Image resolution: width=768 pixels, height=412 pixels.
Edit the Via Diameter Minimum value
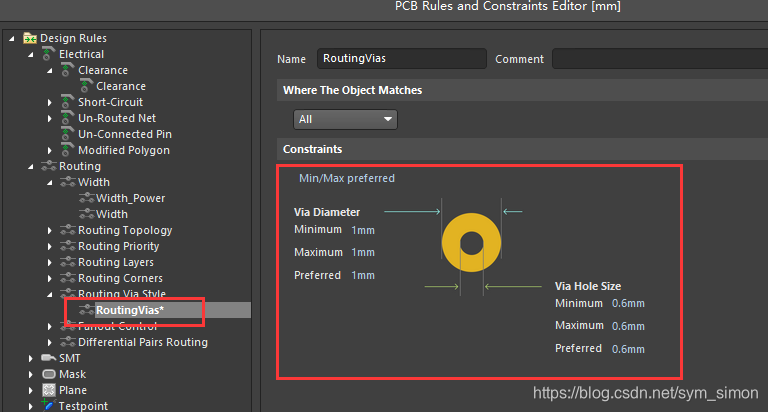pyautogui.click(x=363, y=230)
